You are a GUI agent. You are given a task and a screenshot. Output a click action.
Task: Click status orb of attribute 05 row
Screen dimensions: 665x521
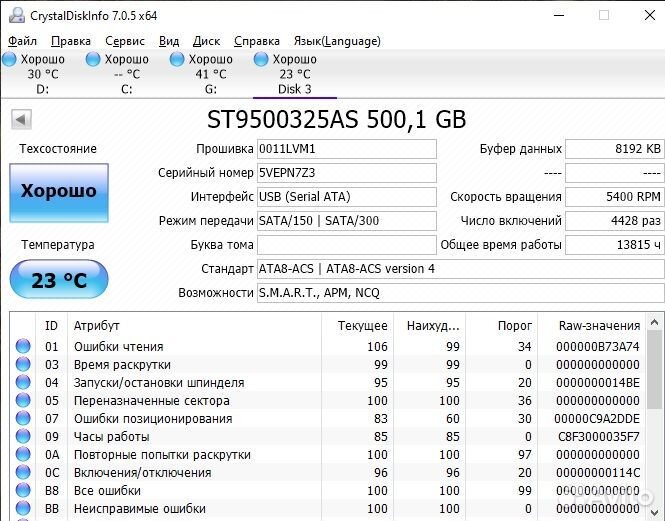pyautogui.click(x=23, y=400)
